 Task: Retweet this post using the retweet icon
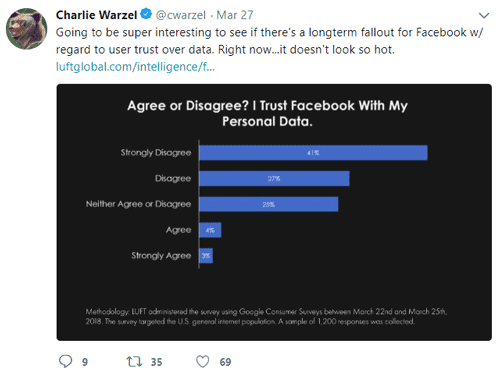click(134, 362)
